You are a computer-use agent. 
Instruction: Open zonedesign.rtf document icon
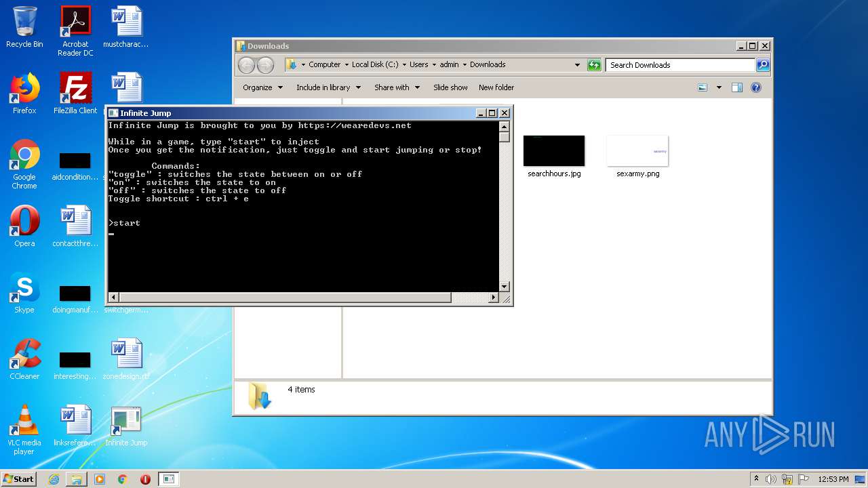[126, 359]
